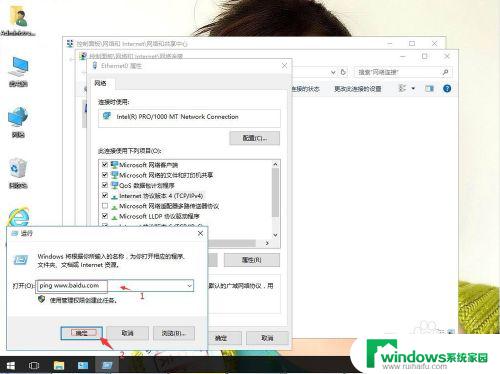This screenshot has height=374, width=500.
Task: Click the change view icon in Network Connections
Action: [x=403, y=88]
